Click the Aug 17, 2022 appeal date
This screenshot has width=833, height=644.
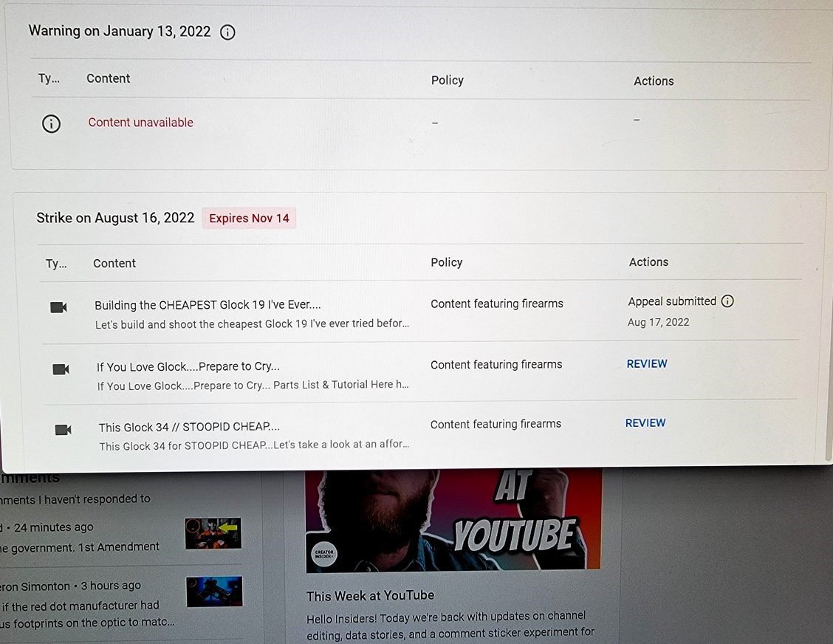tap(658, 322)
